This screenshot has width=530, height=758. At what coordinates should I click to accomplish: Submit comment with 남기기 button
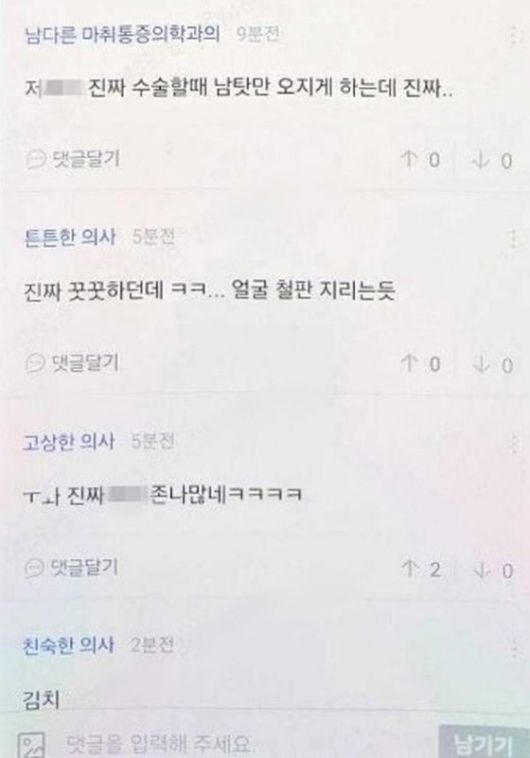[484, 743]
